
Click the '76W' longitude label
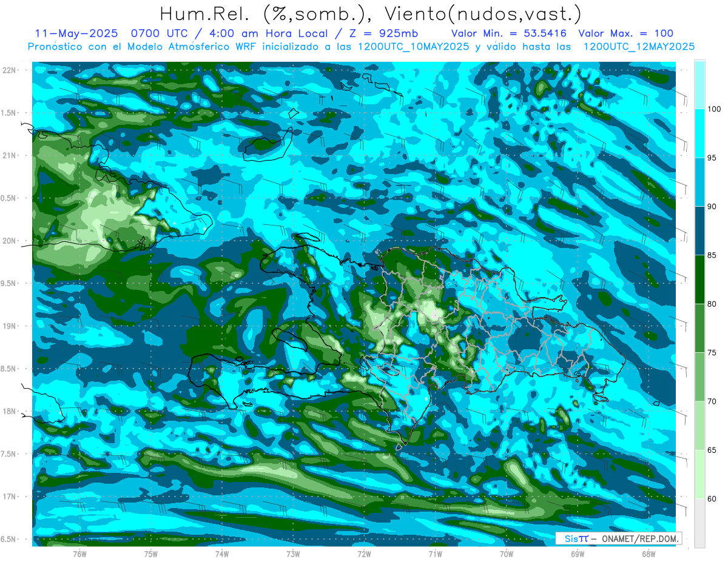pos(79,554)
